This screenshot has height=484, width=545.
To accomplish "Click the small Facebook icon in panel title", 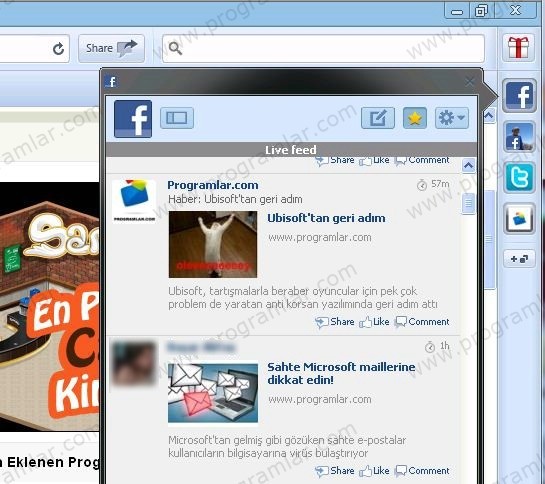I will click(111, 82).
